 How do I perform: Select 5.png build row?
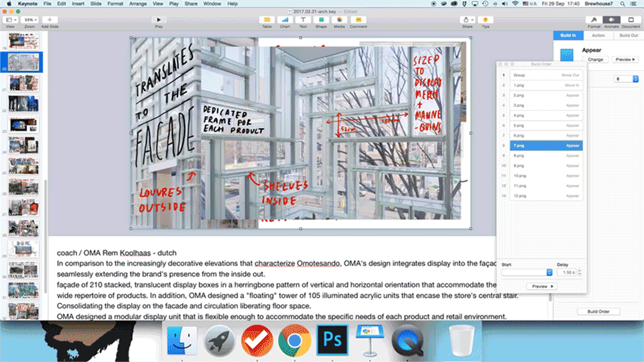point(546,125)
